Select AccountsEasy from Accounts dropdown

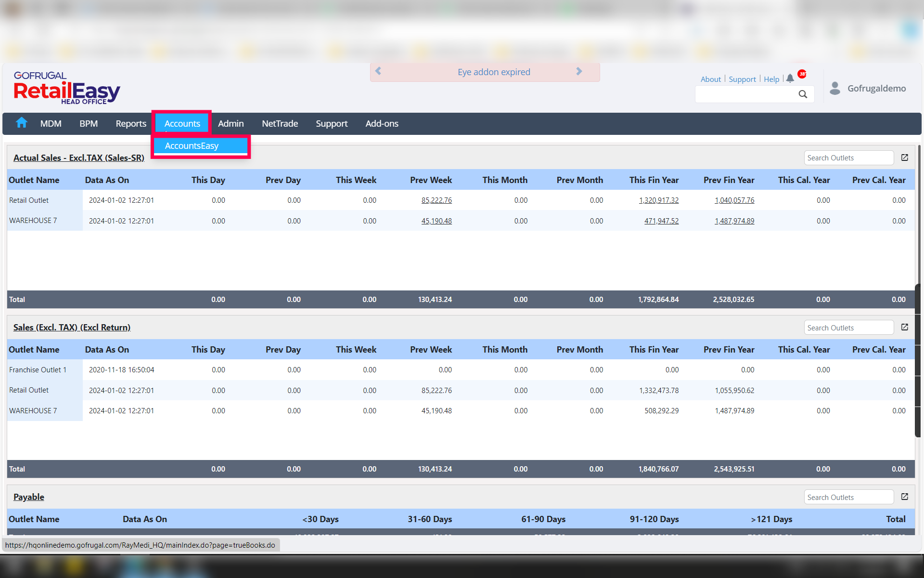pos(192,145)
